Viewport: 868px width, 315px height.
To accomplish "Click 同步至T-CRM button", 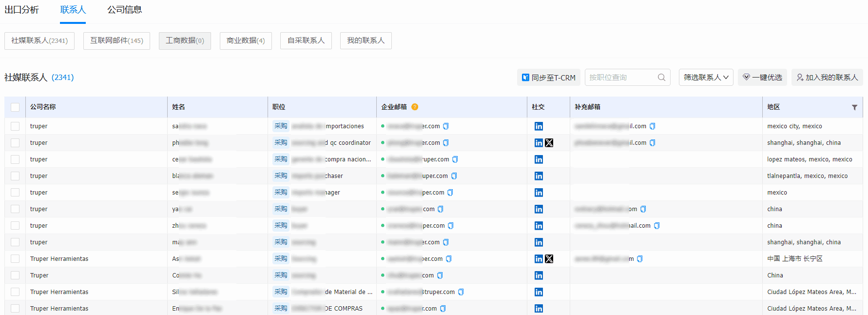I will pyautogui.click(x=548, y=78).
